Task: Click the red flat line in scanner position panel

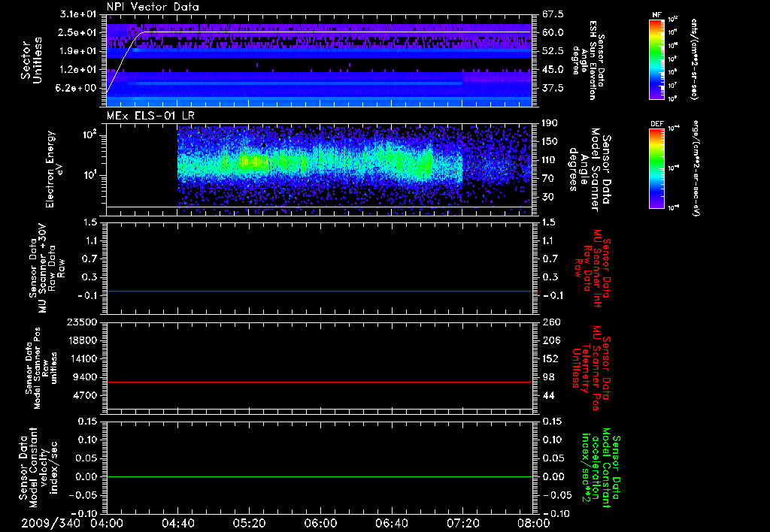Action: point(320,382)
